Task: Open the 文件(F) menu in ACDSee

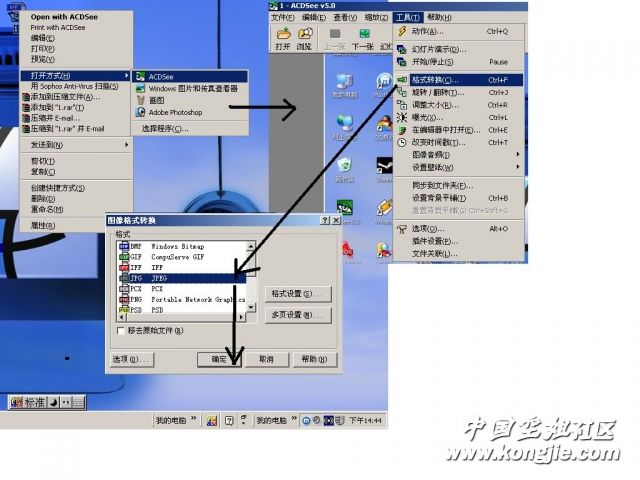Action: coord(283,17)
